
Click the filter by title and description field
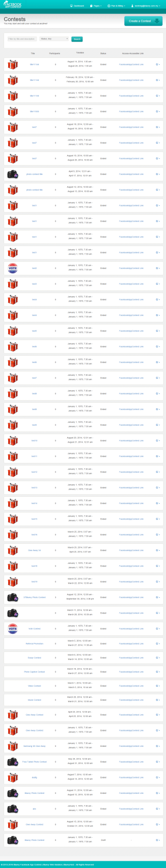tap(22, 39)
